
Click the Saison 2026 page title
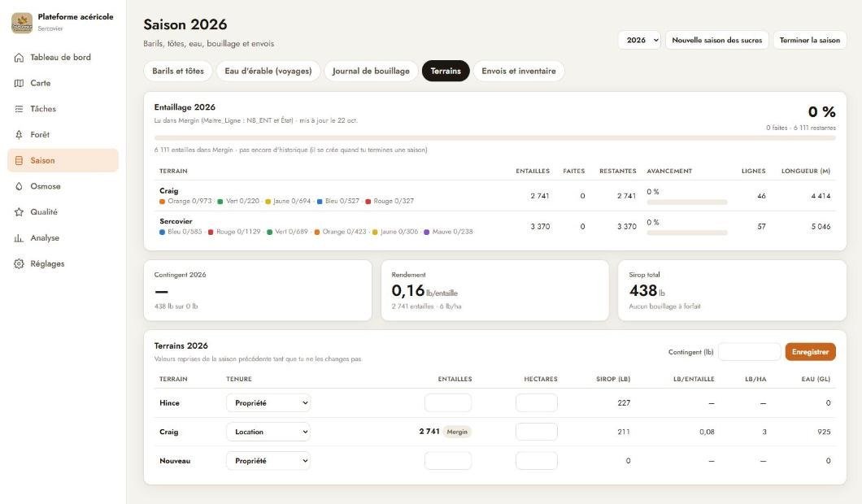click(185, 24)
